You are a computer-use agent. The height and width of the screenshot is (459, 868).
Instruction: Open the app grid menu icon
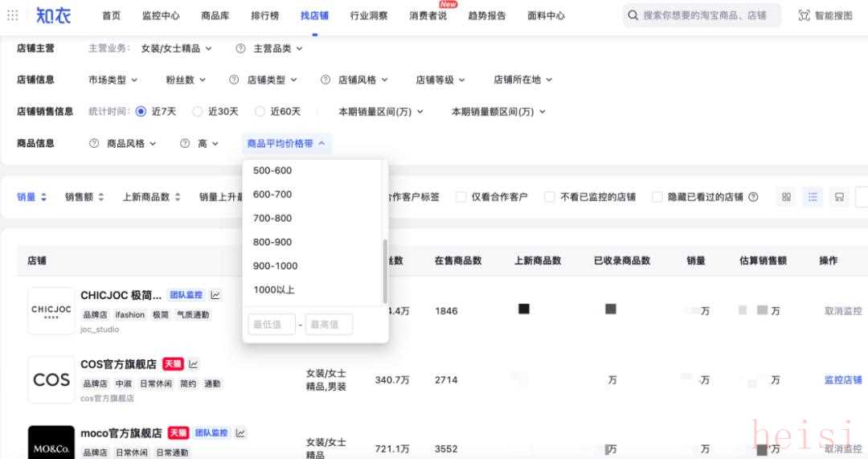pos(13,15)
